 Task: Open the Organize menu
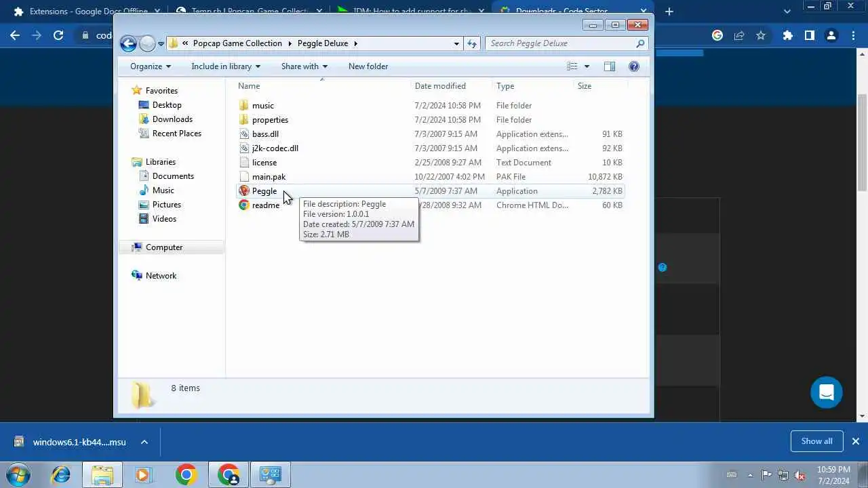click(x=151, y=66)
